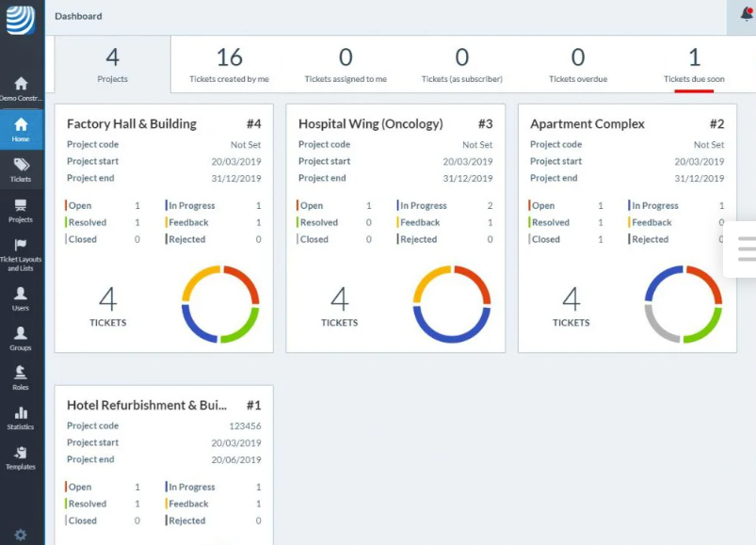Screen dimensions: 756x545
Task: Open the Roles sidebar icon
Action: pos(21,377)
